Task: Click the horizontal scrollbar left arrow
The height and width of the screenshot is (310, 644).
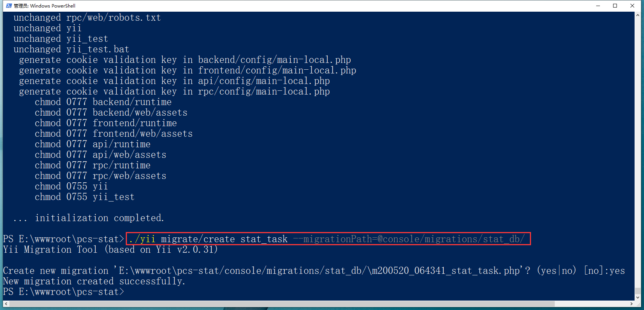Action: (6, 304)
